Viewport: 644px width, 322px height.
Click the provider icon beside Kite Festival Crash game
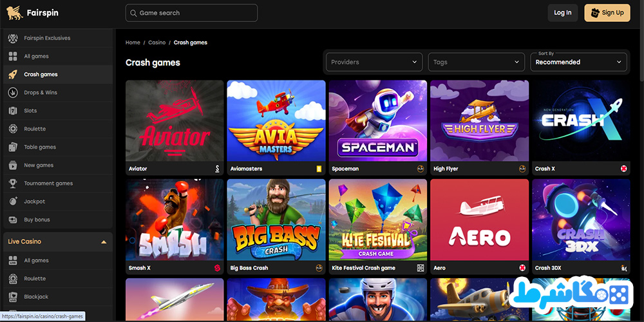421,268
